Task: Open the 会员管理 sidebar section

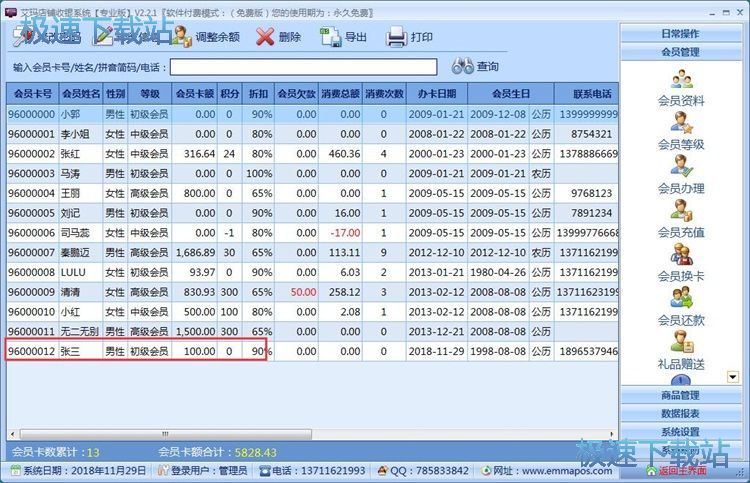Action: [681, 52]
